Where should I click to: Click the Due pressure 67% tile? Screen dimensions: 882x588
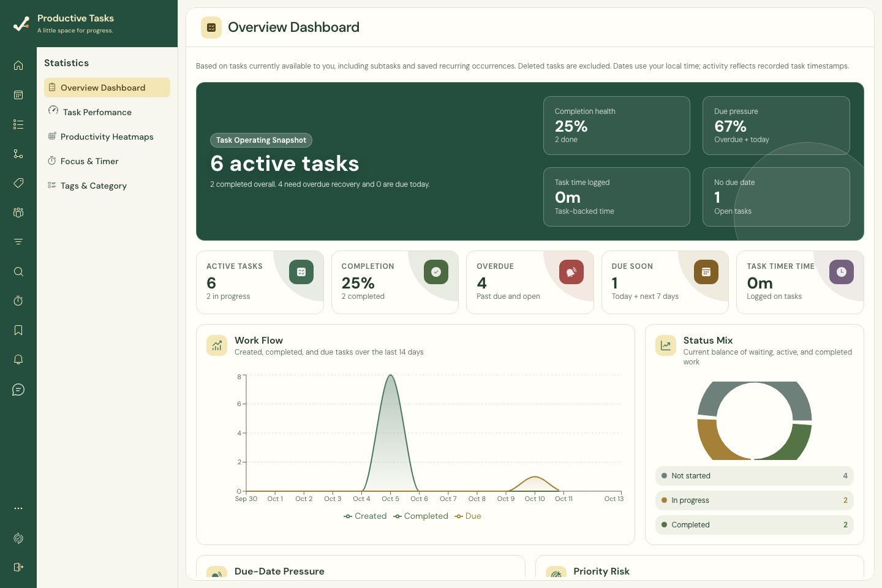click(776, 126)
